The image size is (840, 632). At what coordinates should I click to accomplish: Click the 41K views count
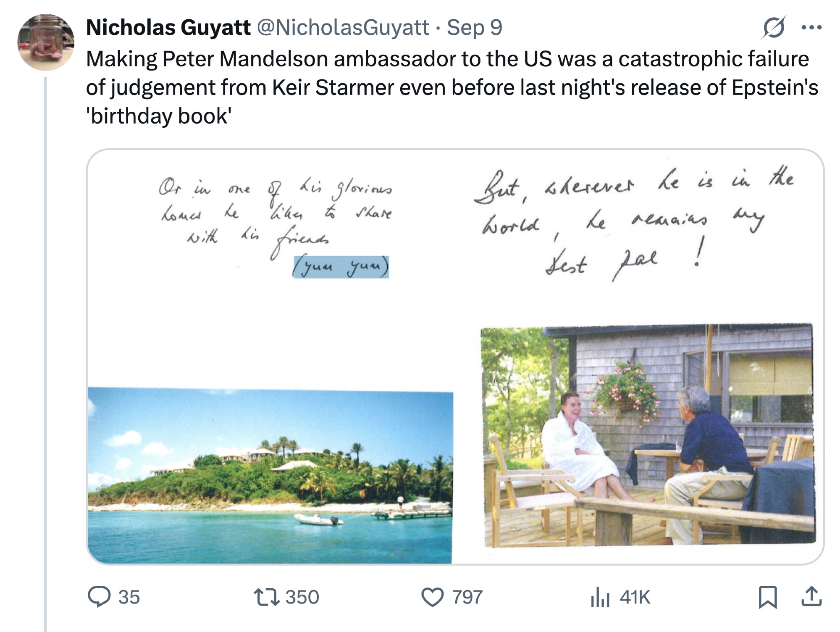click(x=635, y=597)
